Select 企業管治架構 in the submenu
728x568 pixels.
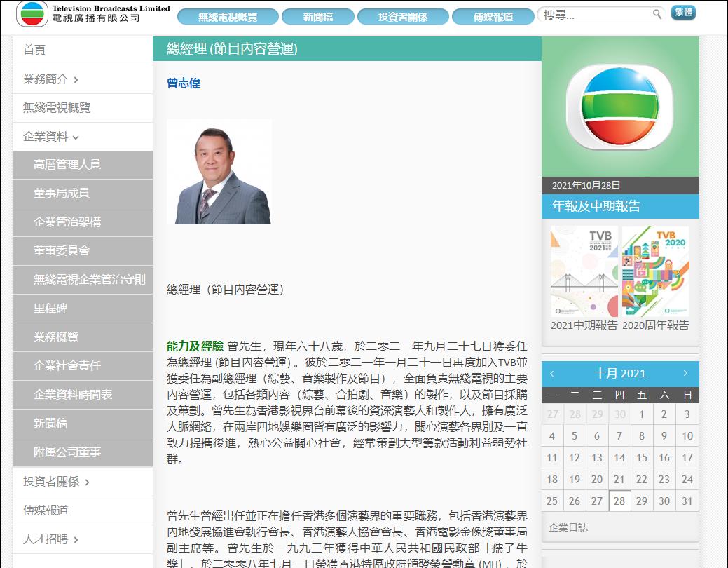83,222
